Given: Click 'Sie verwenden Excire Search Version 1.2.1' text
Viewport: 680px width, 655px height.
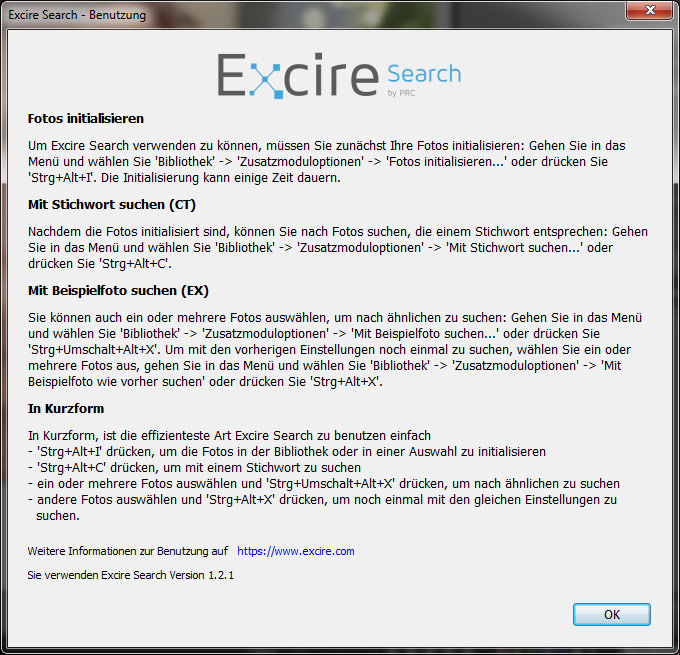Looking at the screenshot, I should point(131,575).
